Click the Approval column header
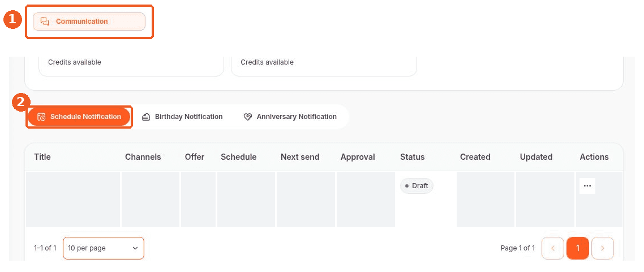Image resolution: width=644 pixels, height=272 pixels. 358,157
